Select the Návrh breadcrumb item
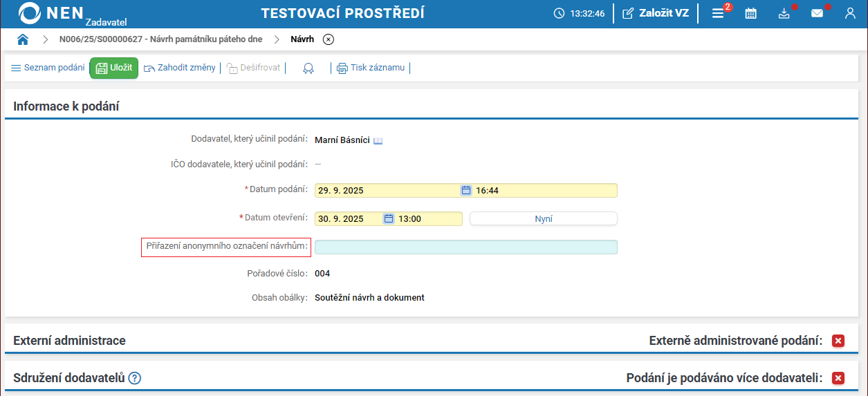The height and width of the screenshot is (396, 868). [302, 39]
